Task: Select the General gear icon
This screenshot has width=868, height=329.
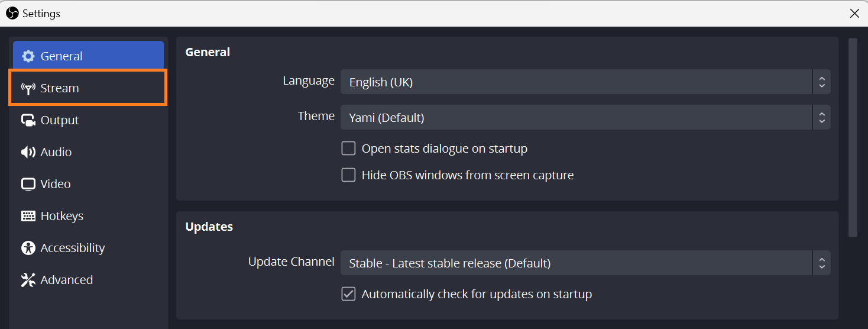Action: pyautogui.click(x=28, y=56)
